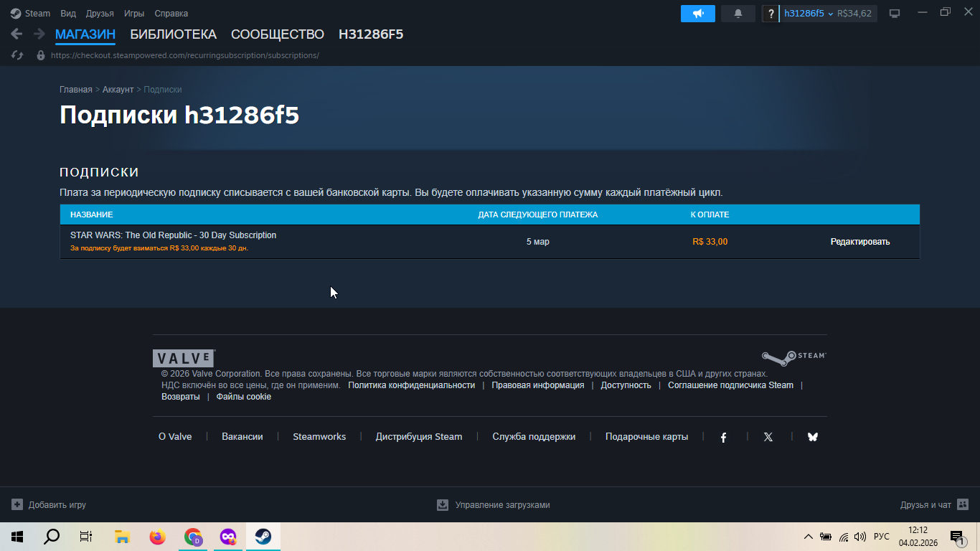The width and height of the screenshot is (980, 551).
Task: Click Редактировать for the subscription
Action: pos(860,242)
